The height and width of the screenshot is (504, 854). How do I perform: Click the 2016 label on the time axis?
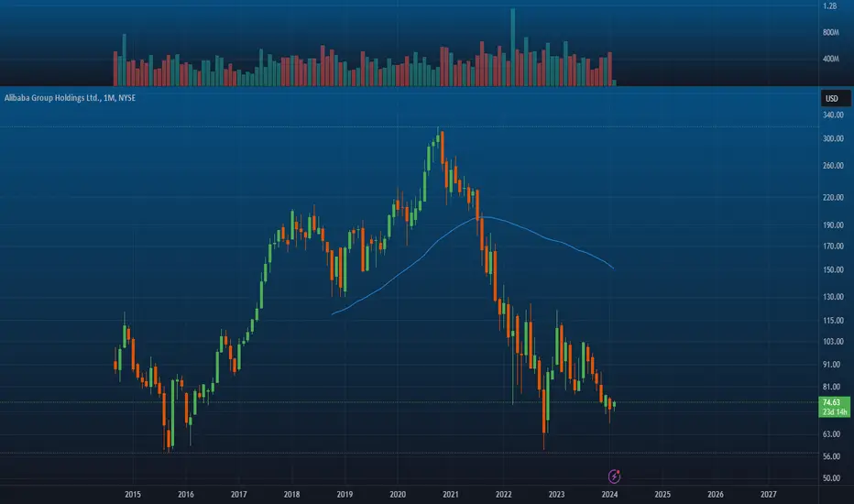click(x=186, y=495)
